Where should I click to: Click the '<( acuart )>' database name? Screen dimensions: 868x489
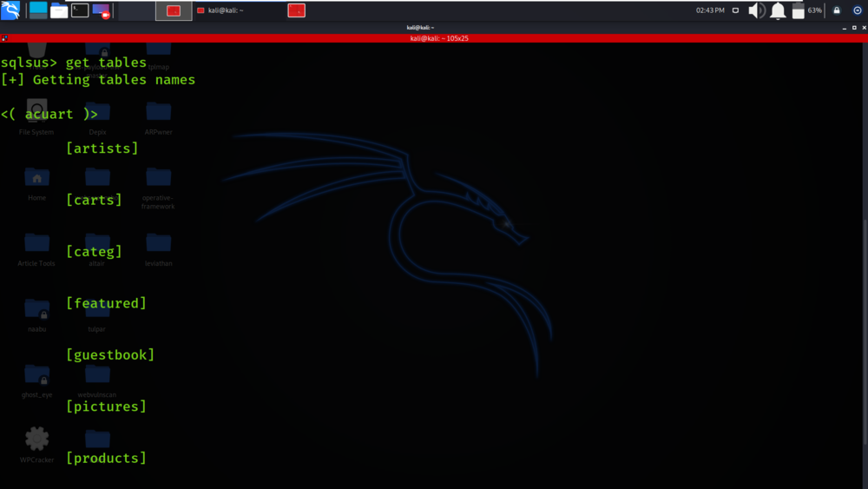pyautogui.click(x=49, y=114)
